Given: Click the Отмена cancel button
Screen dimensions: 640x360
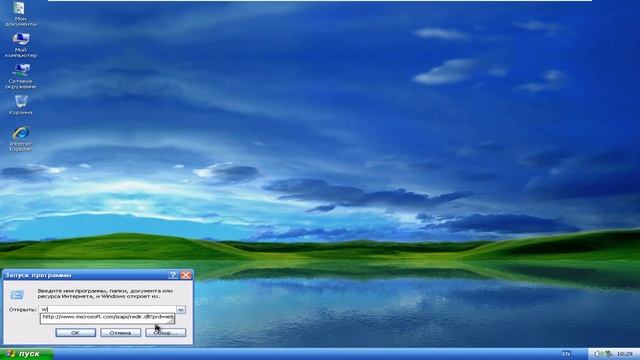Looking at the screenshot, I should point(120,333).
